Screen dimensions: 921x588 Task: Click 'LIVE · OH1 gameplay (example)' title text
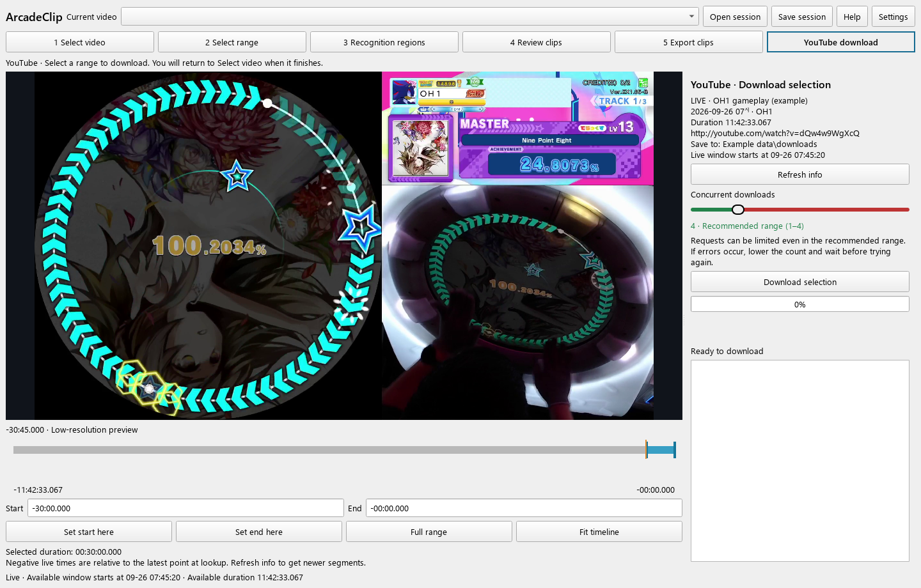click(x=749, y=100)
